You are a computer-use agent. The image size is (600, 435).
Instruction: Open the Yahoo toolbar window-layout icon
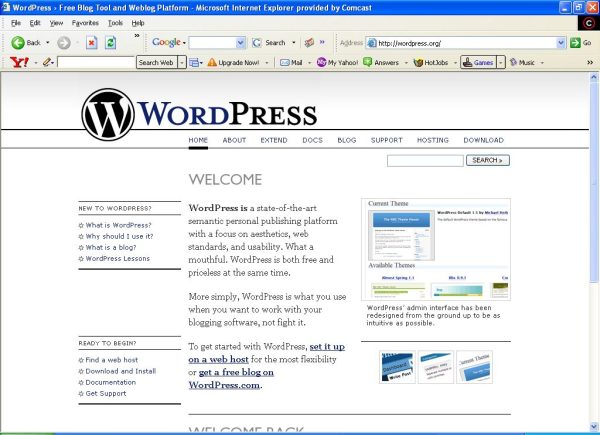(x=194, y=62)
